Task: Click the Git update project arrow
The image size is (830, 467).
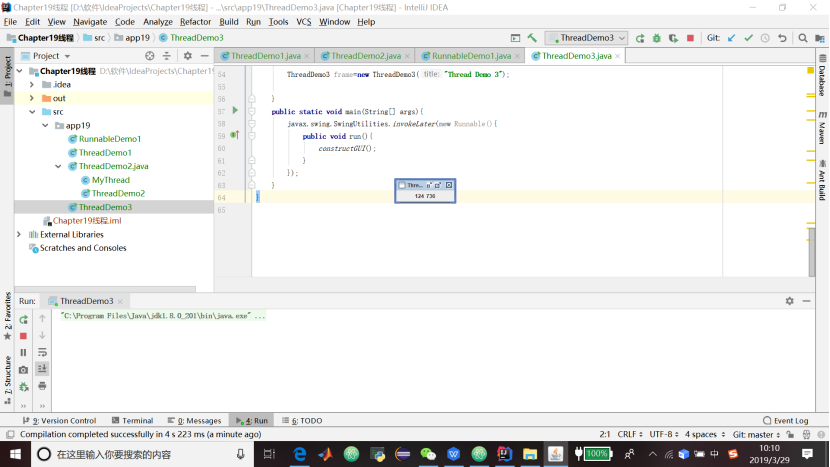Action: pyautogui.click(x=732, y=38)
